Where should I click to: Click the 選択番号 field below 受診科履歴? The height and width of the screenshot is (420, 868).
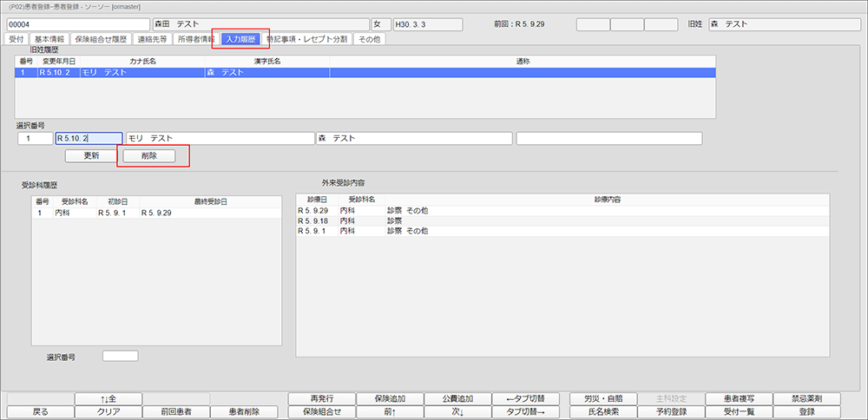point(120,356)
